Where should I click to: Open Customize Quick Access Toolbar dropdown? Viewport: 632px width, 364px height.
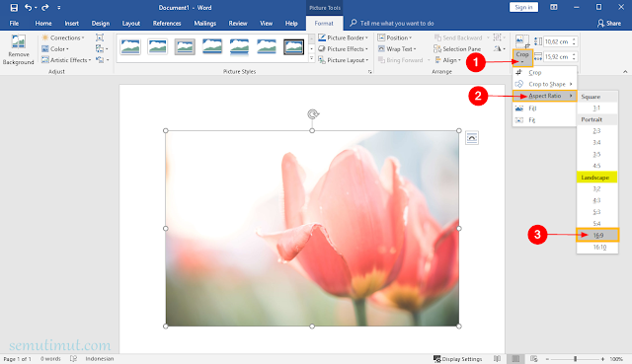(59, 8)
